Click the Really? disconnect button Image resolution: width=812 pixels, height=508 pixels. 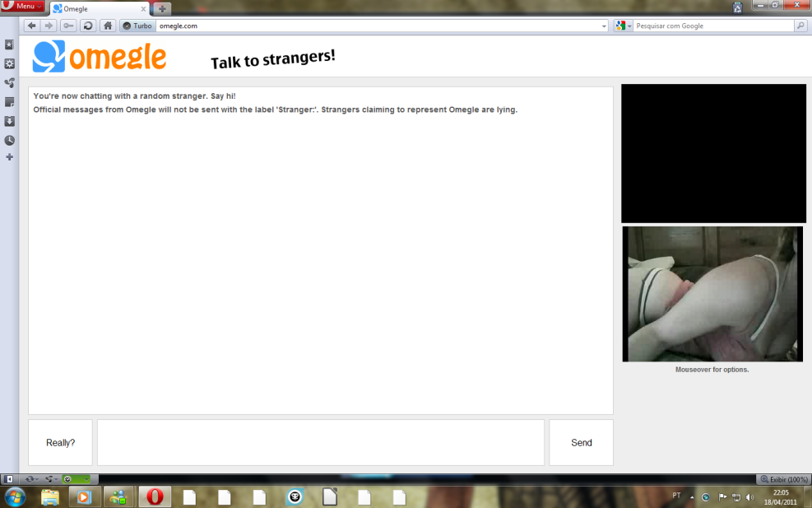point(60,443)
